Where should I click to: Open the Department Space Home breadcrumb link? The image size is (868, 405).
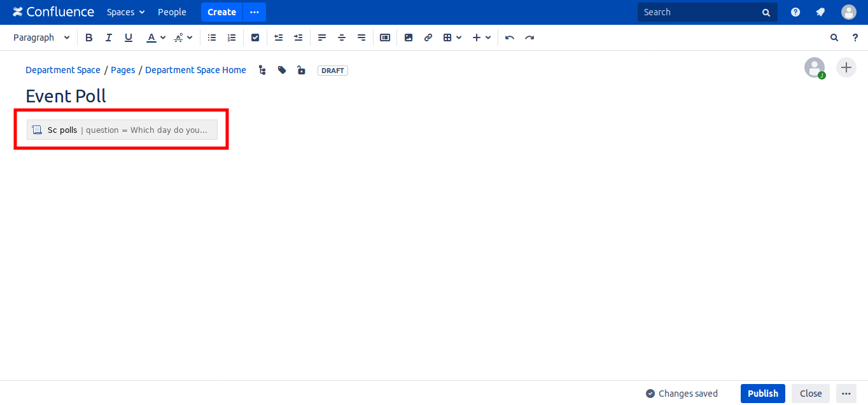click(x=195, y=70)
